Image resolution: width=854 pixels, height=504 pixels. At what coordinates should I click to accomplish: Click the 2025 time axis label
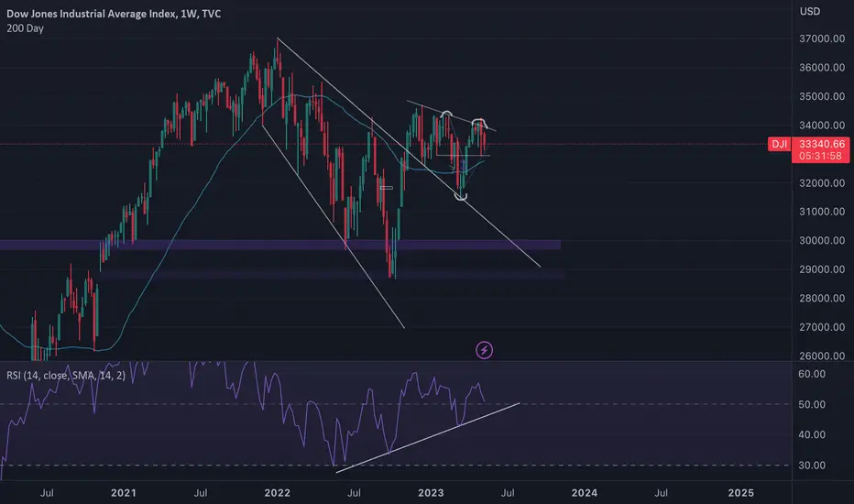(740, 493)
